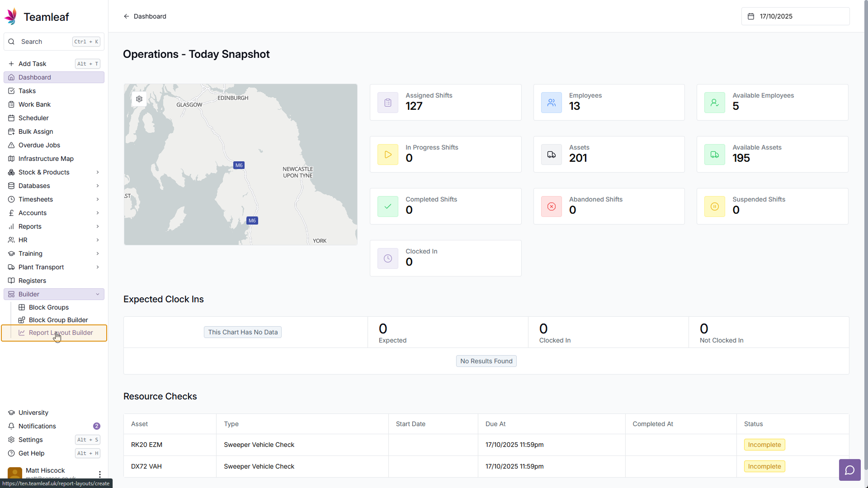
Task: Click the Assigned Shifts clipboard icon
Action: 388,103
